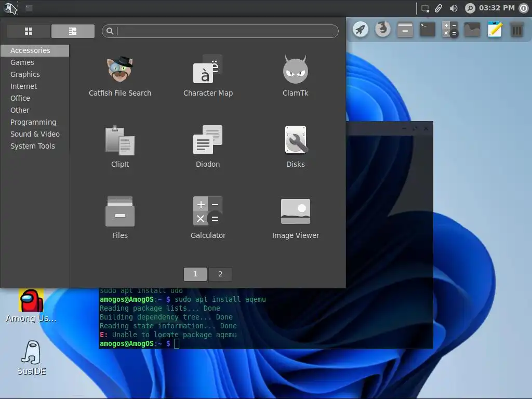Open ClamTk antivirus
The width and height of the screenshot is (532, 399).
pyautogui.click(x=295, y=76)
